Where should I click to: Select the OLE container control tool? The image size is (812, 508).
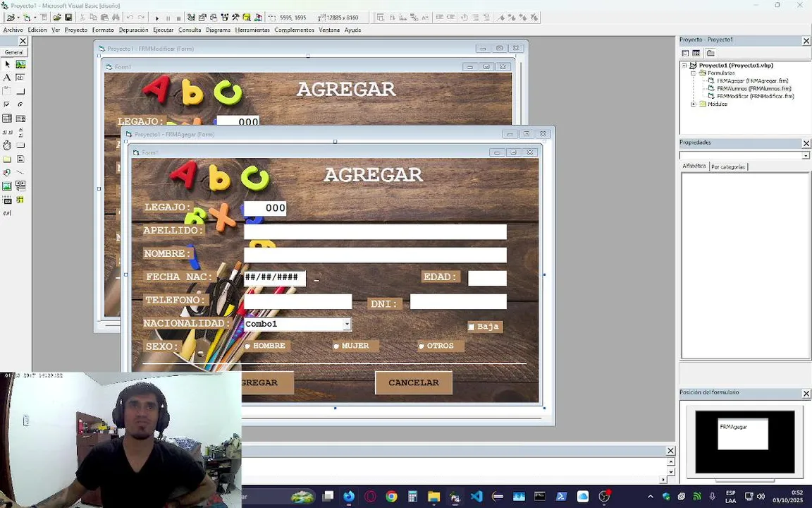point(7,200)
